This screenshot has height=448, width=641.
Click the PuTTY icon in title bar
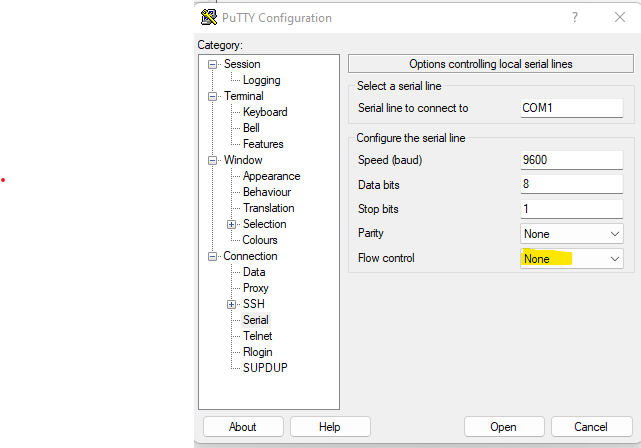(209, 17)
